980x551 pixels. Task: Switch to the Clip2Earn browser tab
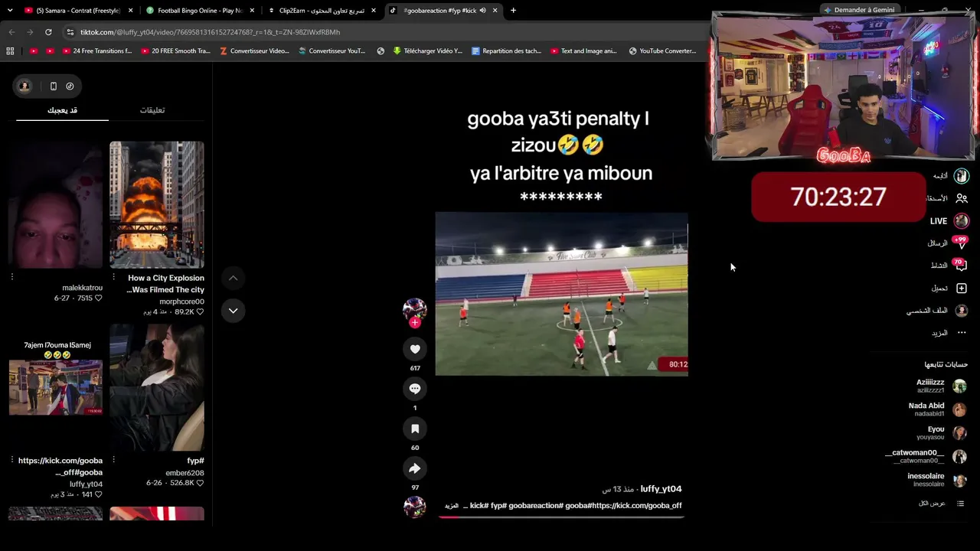coord(322,11)
